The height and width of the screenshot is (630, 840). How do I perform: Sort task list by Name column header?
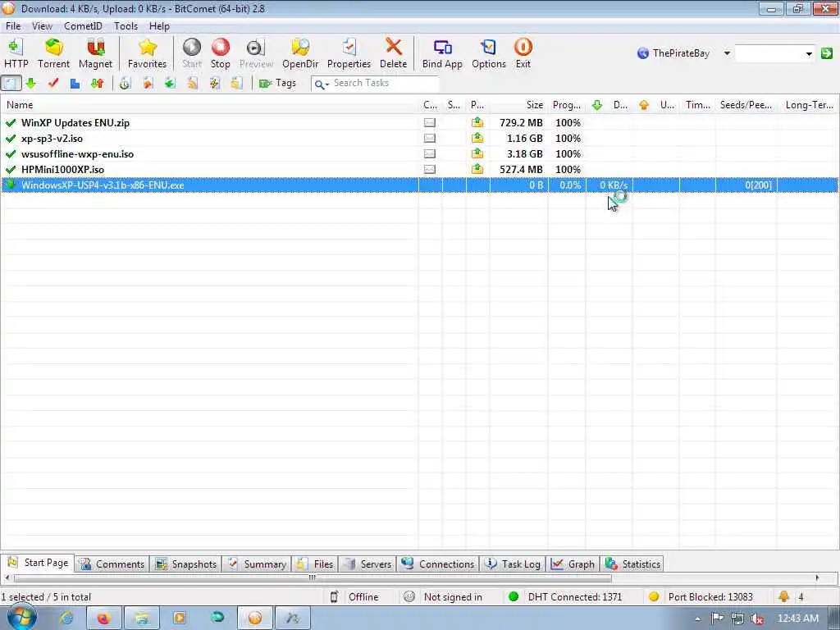point(209,105)
